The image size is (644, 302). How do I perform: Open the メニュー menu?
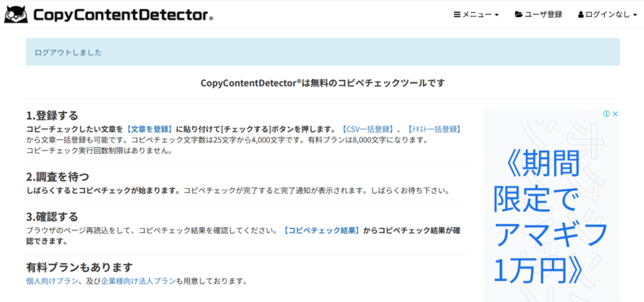click(x=476, y=15)
